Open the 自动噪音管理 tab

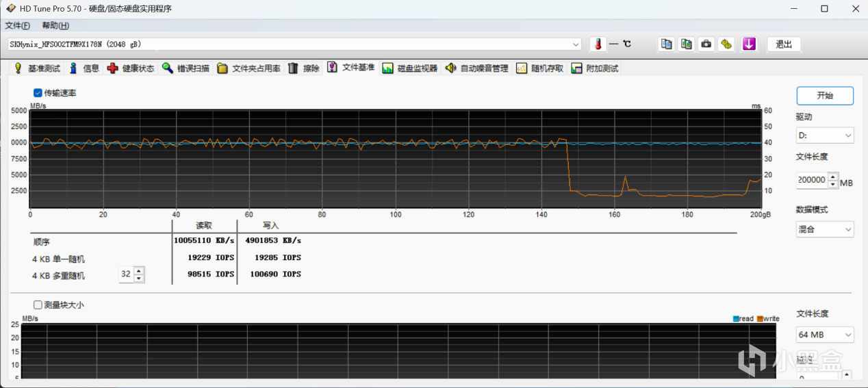click(x=476, y=68)
